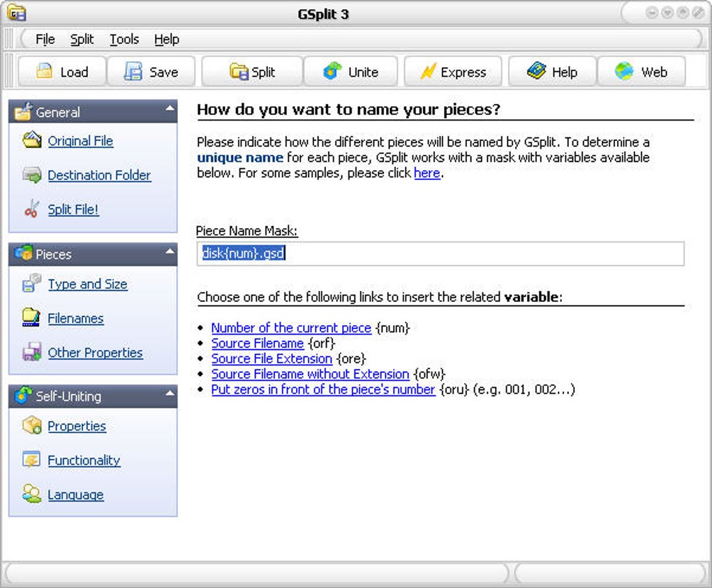Open the Help book icon
The image size is (712, 588).
[x=537, y=71]
